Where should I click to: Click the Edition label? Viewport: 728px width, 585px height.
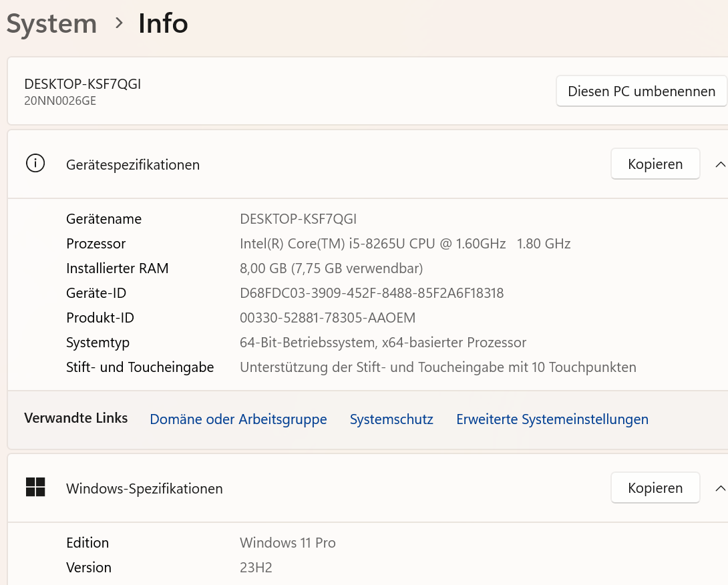point(87,543)
